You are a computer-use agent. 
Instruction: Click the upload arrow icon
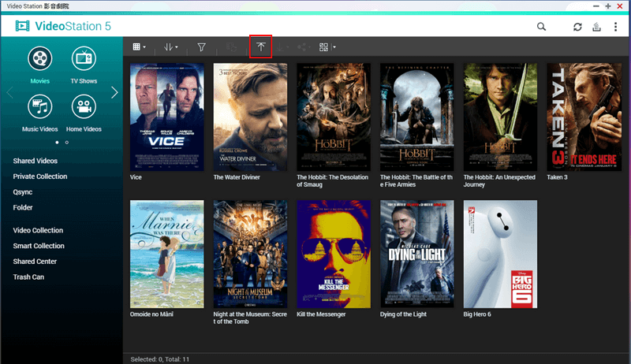(261, 47)
